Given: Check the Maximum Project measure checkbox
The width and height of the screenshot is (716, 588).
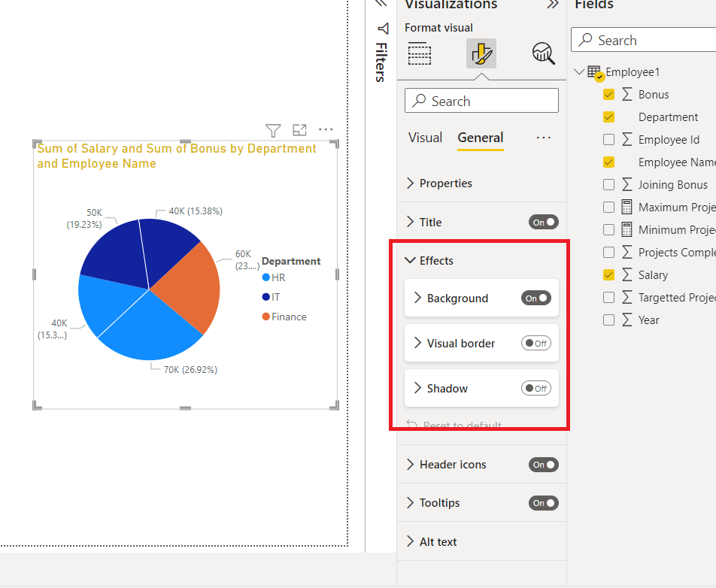Looking at the screenshot, I should coord(608,208).
